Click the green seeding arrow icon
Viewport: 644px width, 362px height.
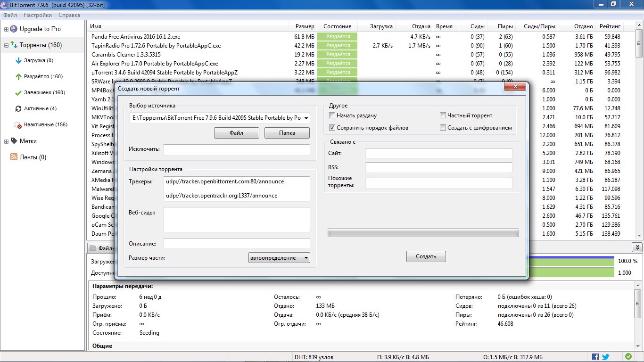click(x=18, y=76)
